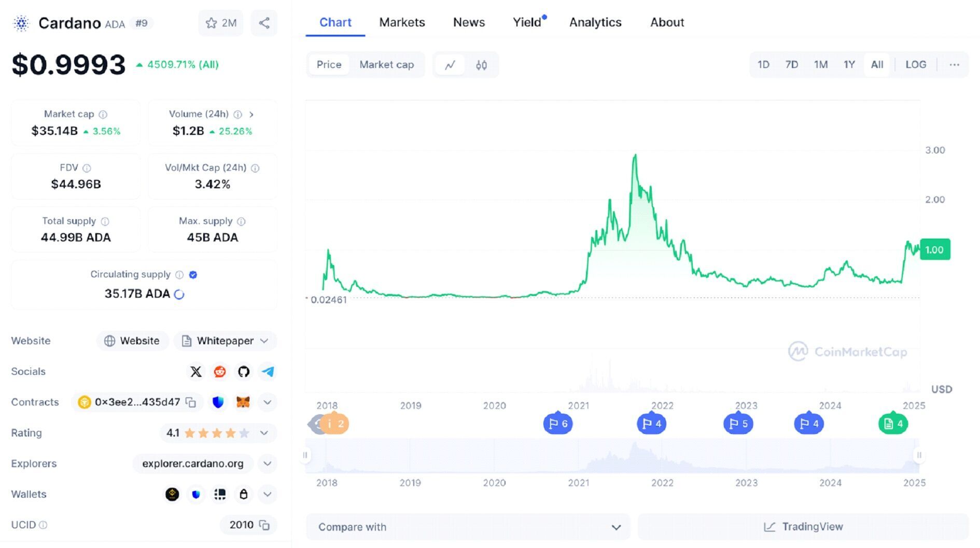Open Market cap info tooltip icon
Screen dimensions: 980x548
(103, 114)
